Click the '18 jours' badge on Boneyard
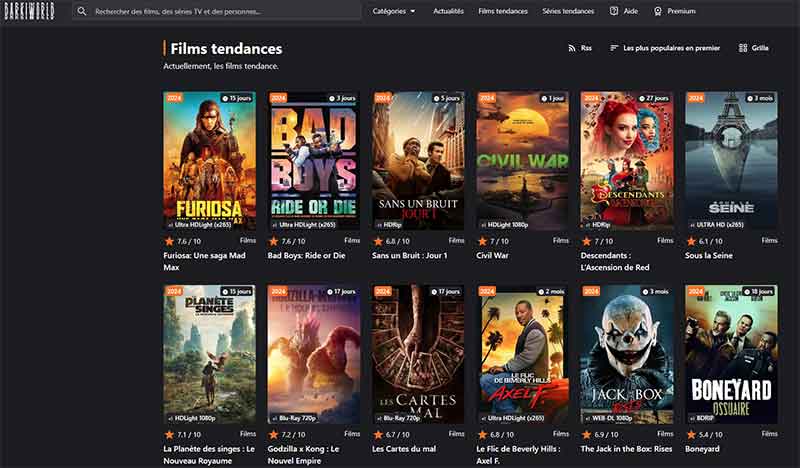Viewport: 800px width, 468px height. pyautogui.click(x=759, y=291)
